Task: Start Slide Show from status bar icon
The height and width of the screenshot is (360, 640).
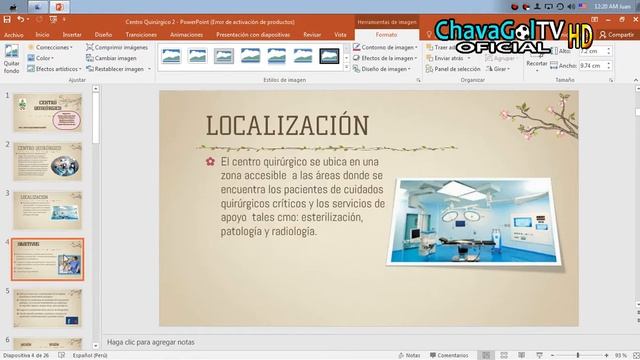Action: pos(539,355)
